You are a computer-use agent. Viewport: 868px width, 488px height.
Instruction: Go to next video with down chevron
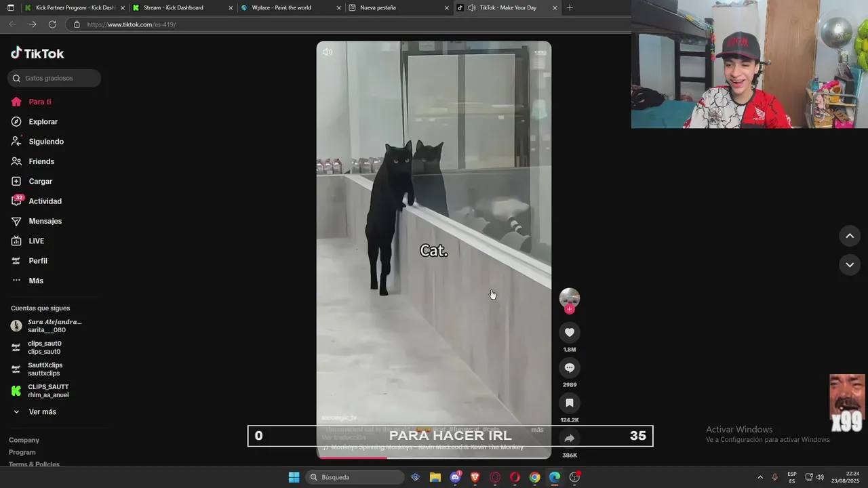[850, 264]
